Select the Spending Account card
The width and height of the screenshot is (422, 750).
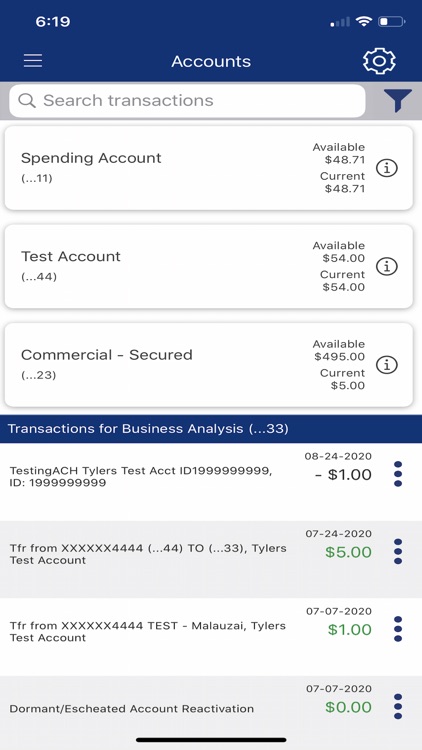tap(209, 168)
